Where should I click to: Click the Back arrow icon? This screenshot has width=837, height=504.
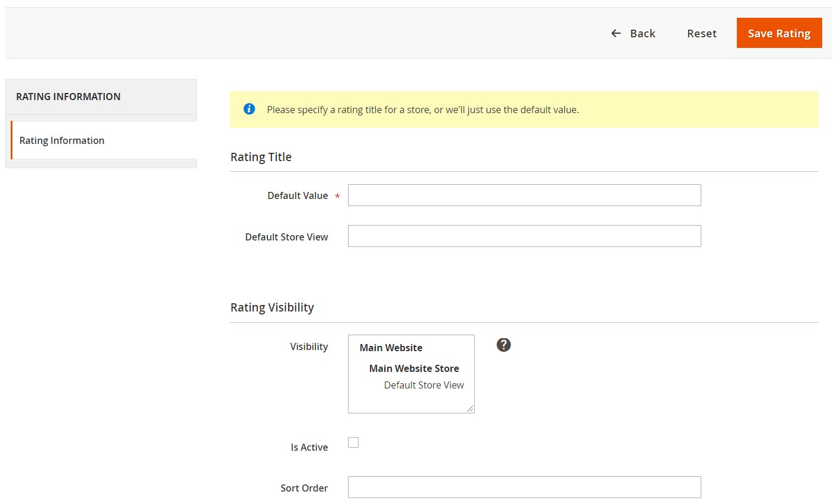pyautogui.click(x=616, y=34)
